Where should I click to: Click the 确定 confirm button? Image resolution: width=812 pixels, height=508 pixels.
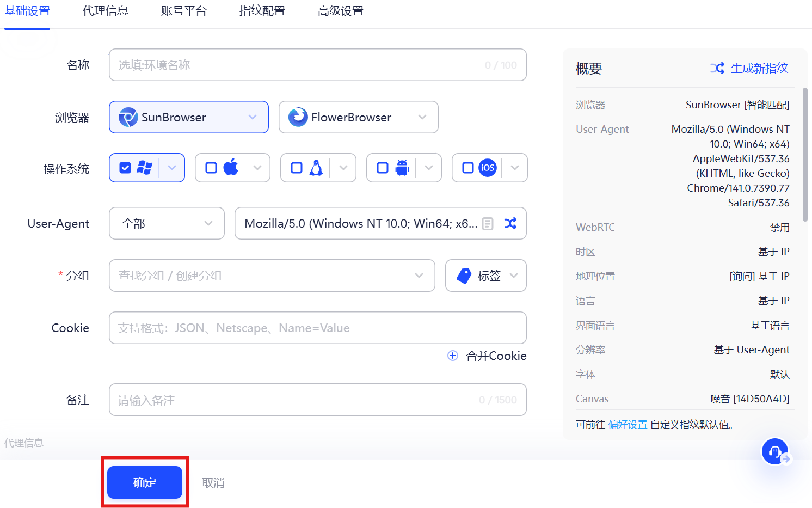[144, 482]
